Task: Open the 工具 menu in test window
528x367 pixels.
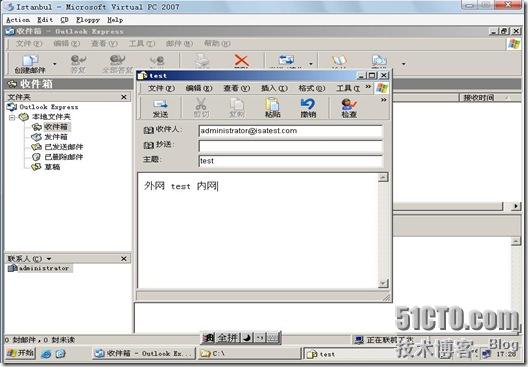Action: 348,88
